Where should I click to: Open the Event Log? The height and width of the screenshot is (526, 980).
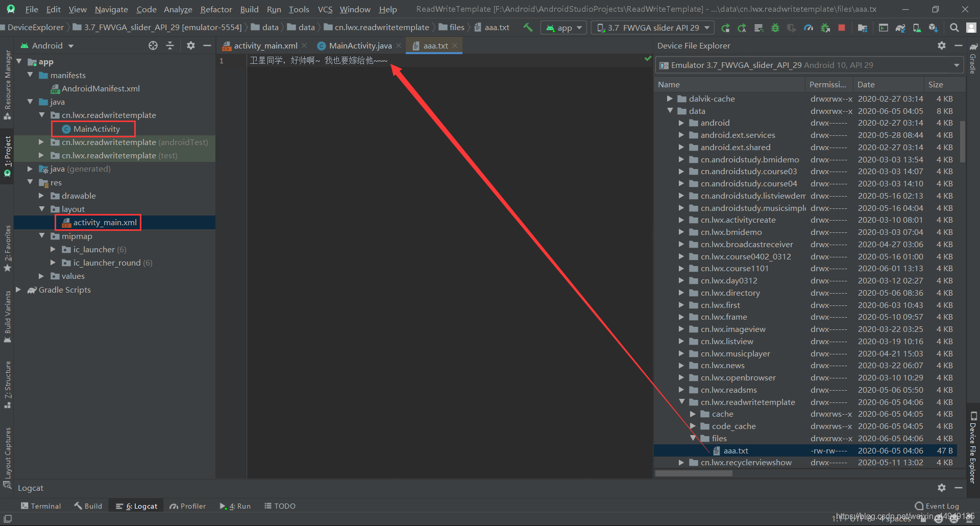click(941, 506)
